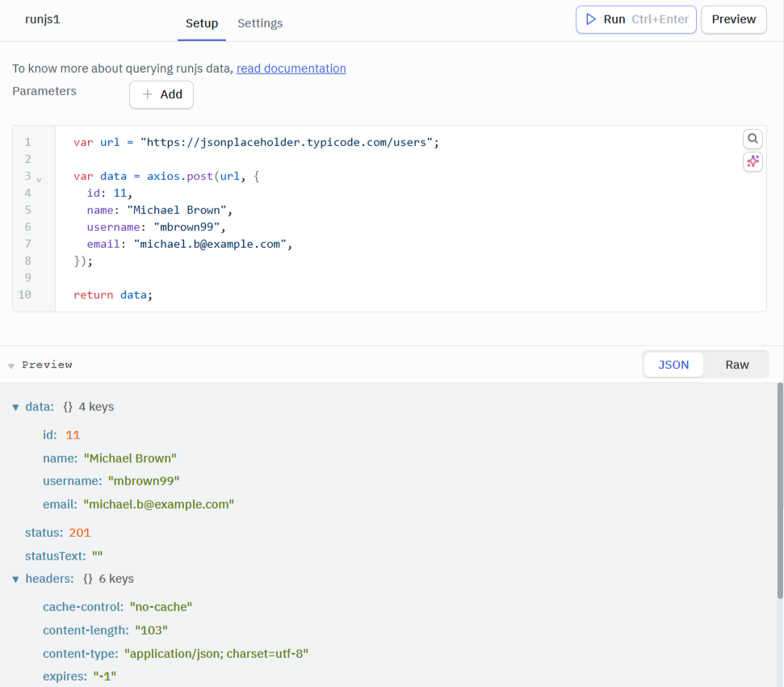
Task: Open the read documentation link
Action: [x=291, y=69]
